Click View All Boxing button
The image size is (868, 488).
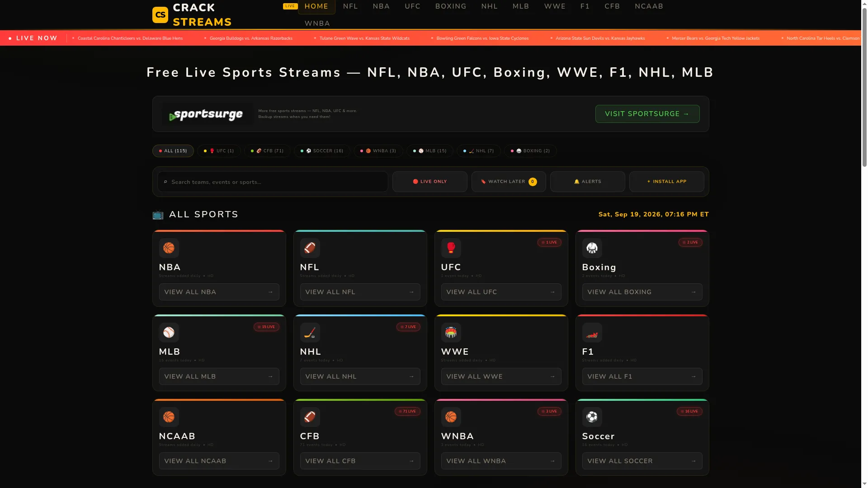coord(642,292)
